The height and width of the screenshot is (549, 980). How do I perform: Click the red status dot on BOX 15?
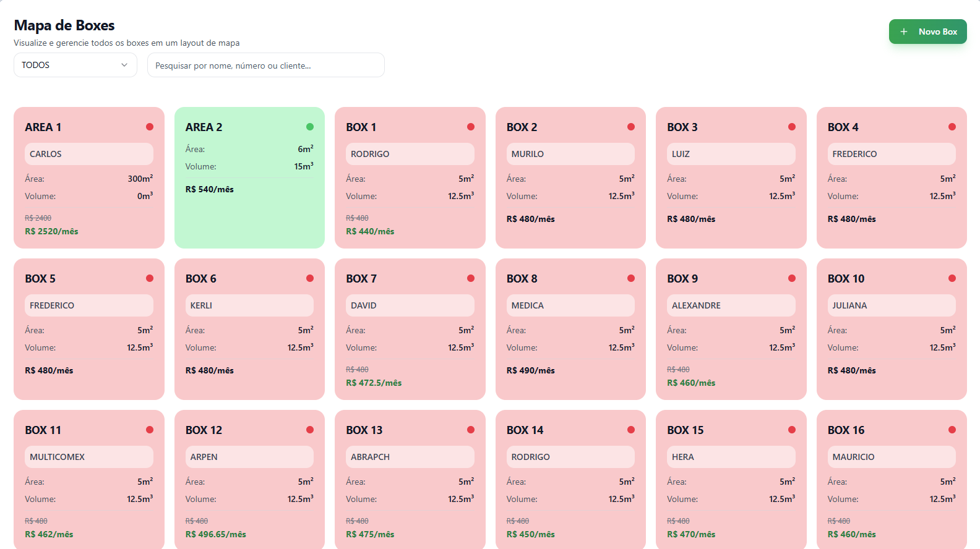(792, 430)
